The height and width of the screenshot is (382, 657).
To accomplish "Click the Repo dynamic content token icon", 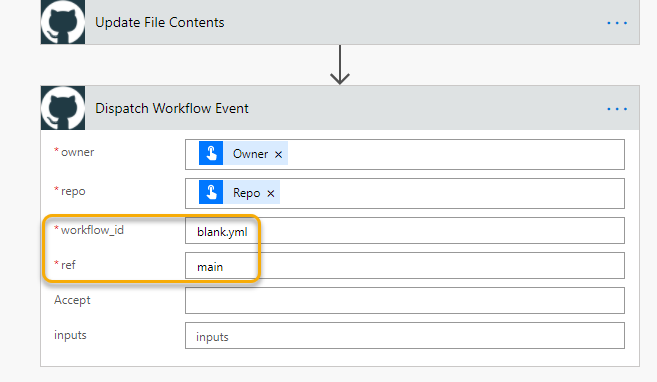I will tap(211, 192).
